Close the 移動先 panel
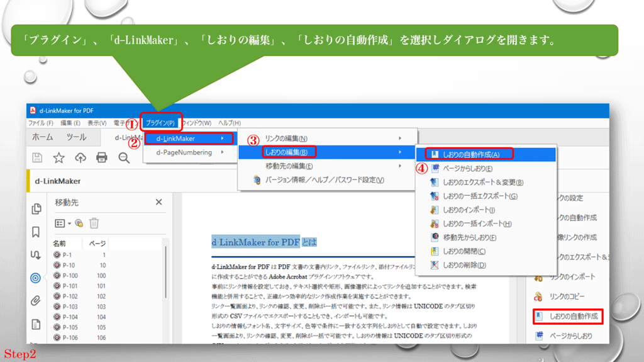This screenshot has width=644, height=362. [x=159, y=202]
